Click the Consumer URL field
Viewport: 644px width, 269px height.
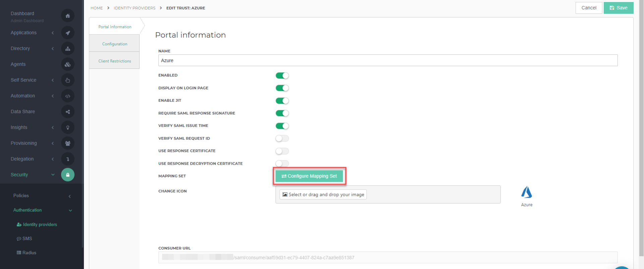(388, 258)
